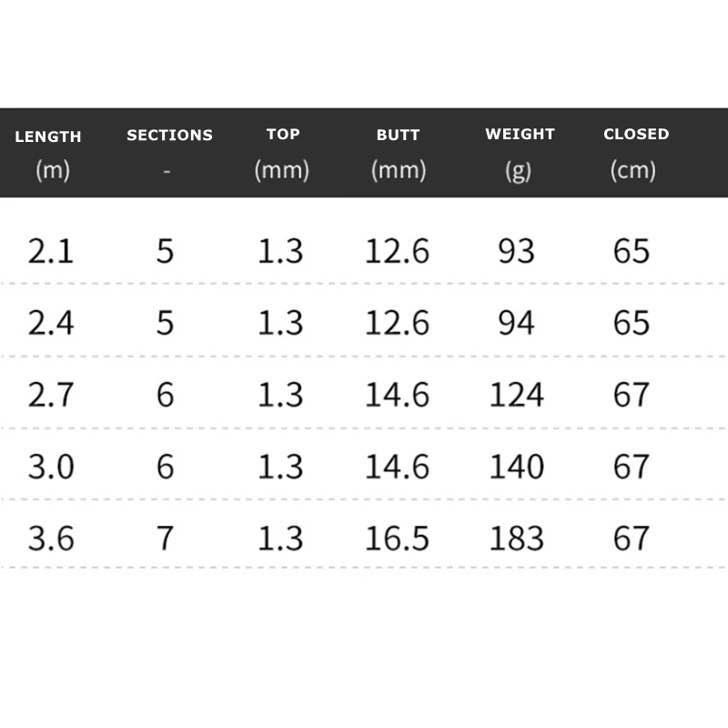
Task: Click the closed value in the 3.6 row
Action: pos(632,538)
